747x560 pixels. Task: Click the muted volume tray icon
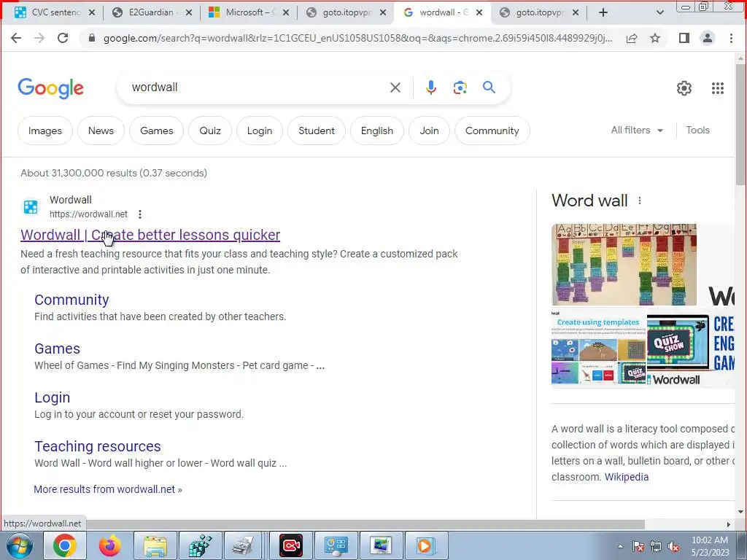point(673,547)
